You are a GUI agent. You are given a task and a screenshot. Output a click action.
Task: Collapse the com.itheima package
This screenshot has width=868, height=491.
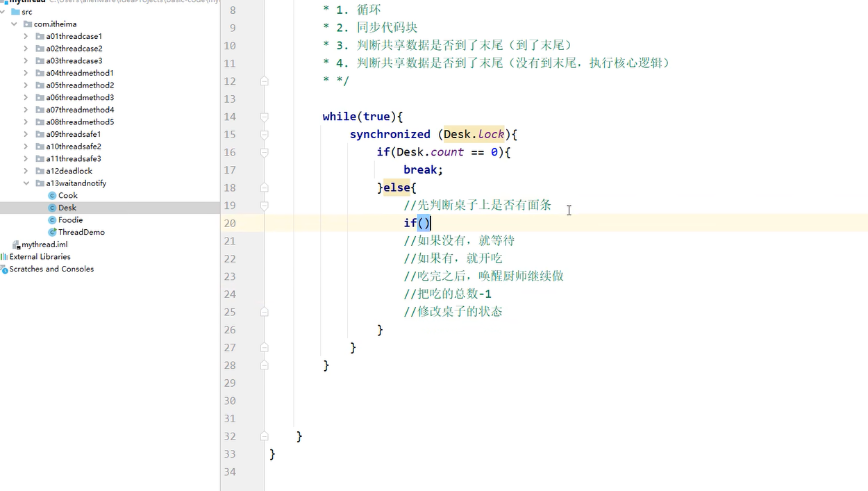coord(14,24)
